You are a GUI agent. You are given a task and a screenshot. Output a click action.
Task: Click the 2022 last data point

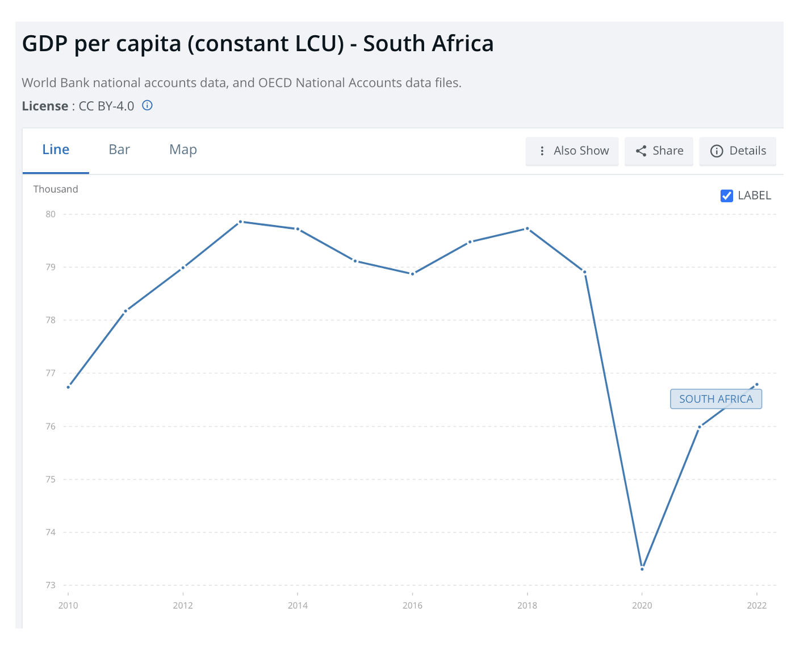tap(757, 385)
